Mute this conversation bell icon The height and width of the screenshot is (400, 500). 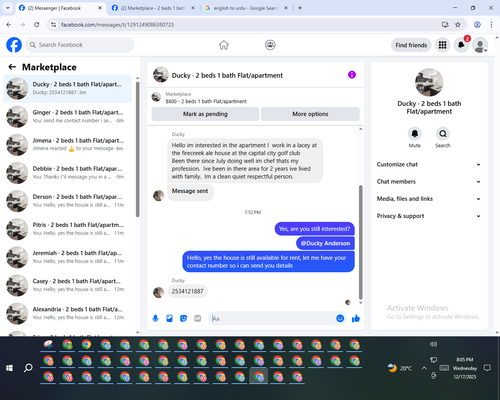(414, 134)
